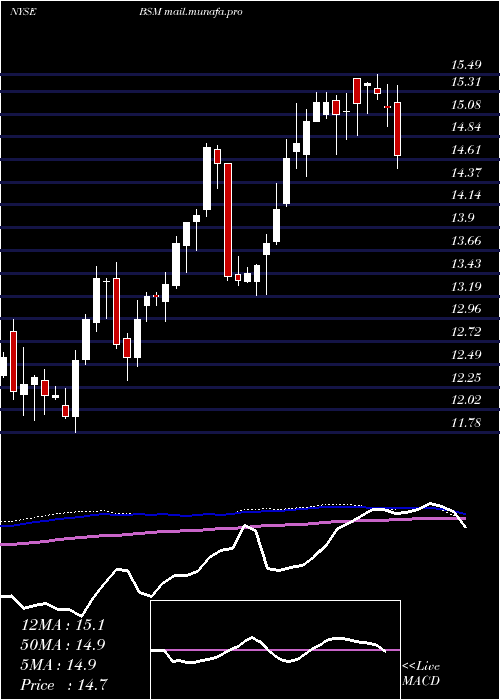Select the 12.72 price label
Viewport: 500px width, 700px height.
(466, 332)
